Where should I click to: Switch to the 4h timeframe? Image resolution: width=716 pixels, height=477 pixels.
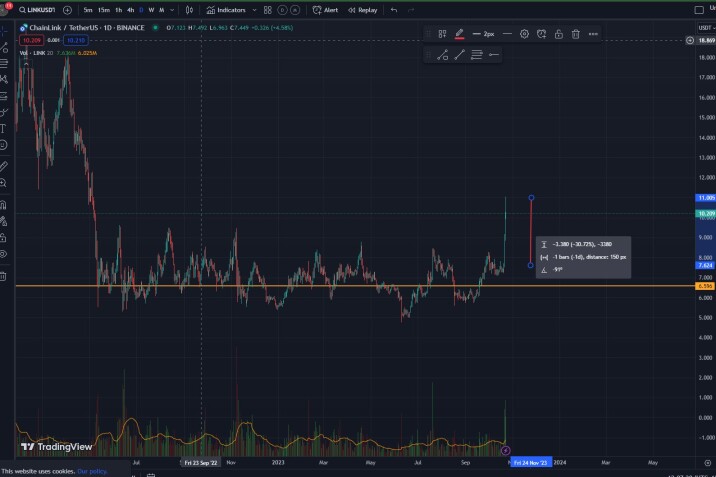pyautogui.click(x=131, y=10)
